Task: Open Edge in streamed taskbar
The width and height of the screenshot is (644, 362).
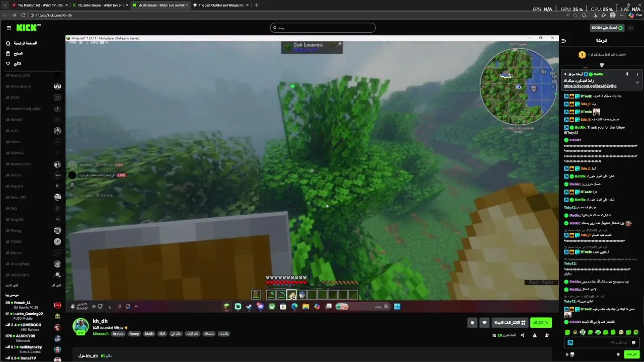Action: tap(294, 306)
